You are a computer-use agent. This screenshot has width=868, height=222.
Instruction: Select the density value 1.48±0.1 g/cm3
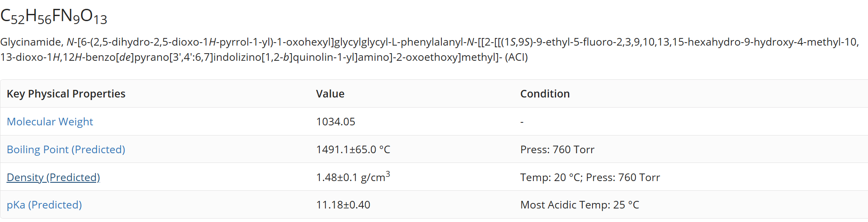point(353,176)
